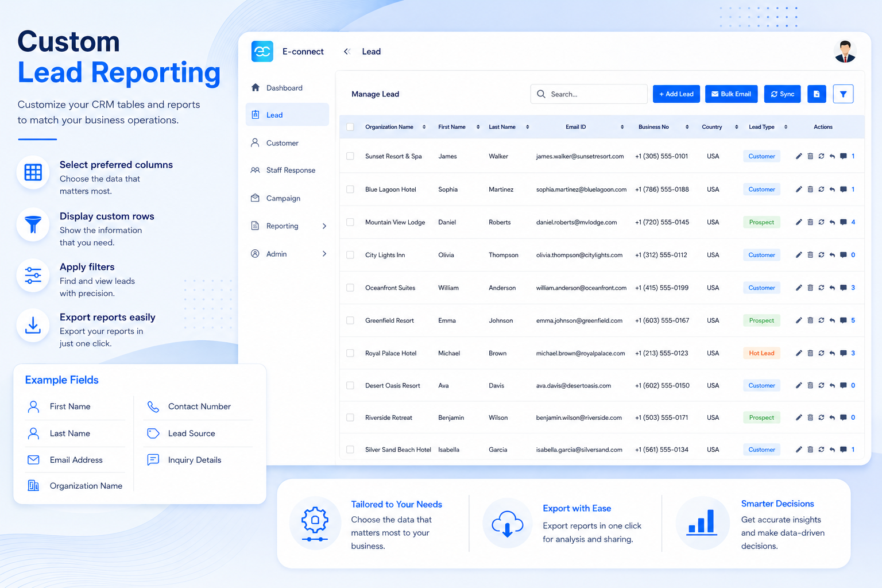Check the Oceanfront Suites row checkbox
The height and width of the screenshot is (588, 882).
(x=350, y=288)
